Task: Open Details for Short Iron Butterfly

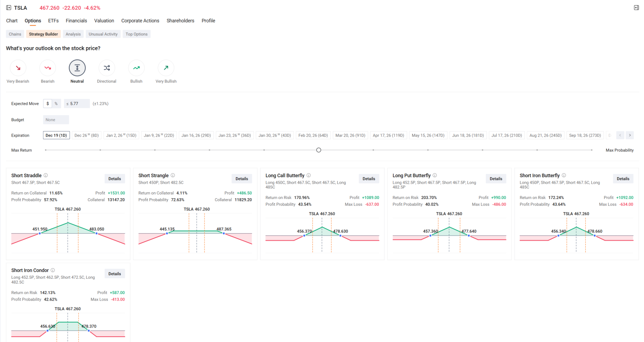Action: [623, 179]
